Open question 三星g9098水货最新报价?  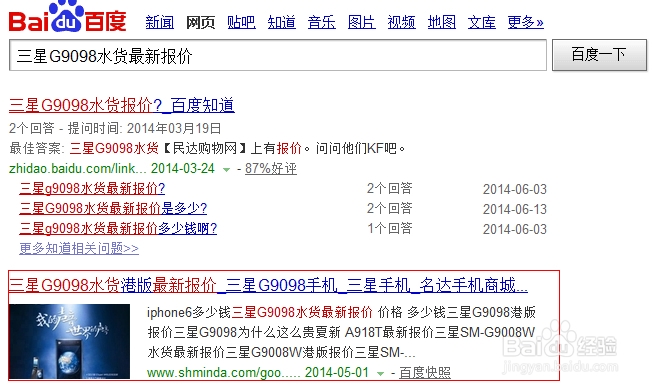pos(92,188)
